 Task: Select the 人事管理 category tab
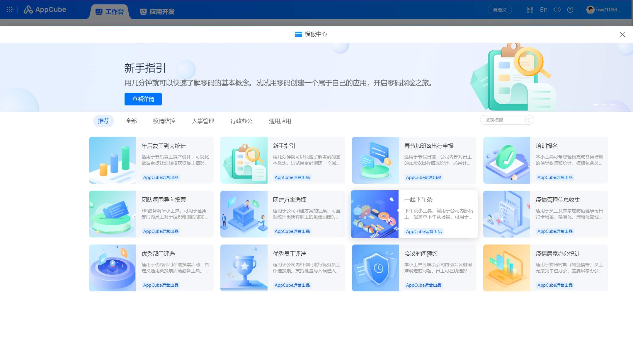203,121
